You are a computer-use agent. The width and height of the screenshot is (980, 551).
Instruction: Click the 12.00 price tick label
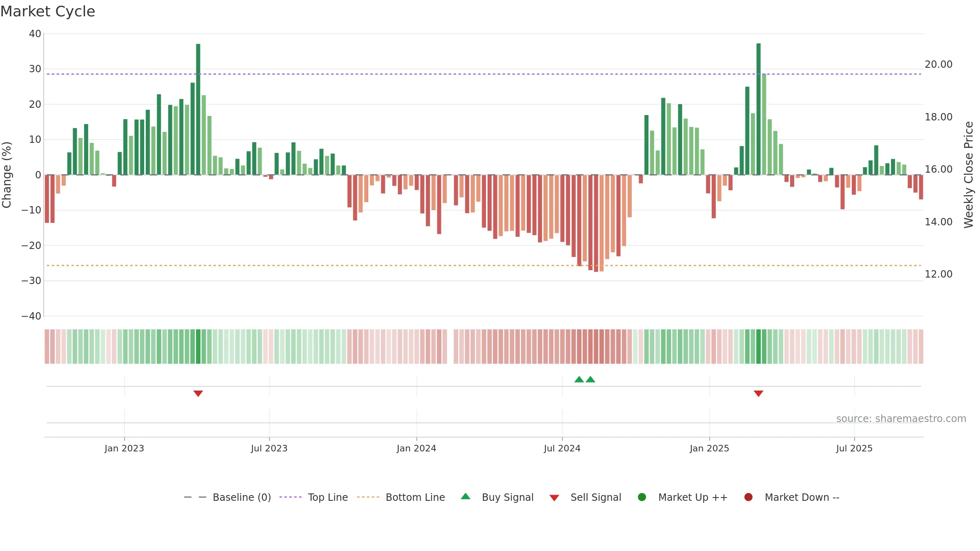point(938,274)
